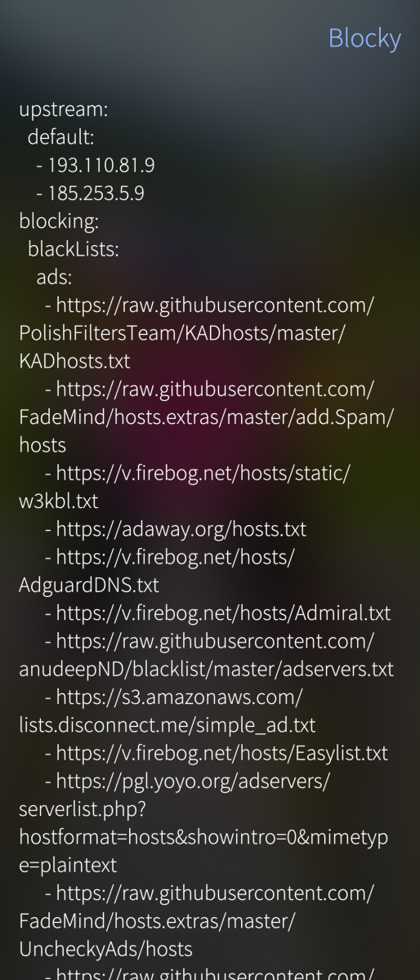Select the firebog Easylist.txt URL
Image resolution: width=420 pixels, height=980 pixels.
point(217,753)
